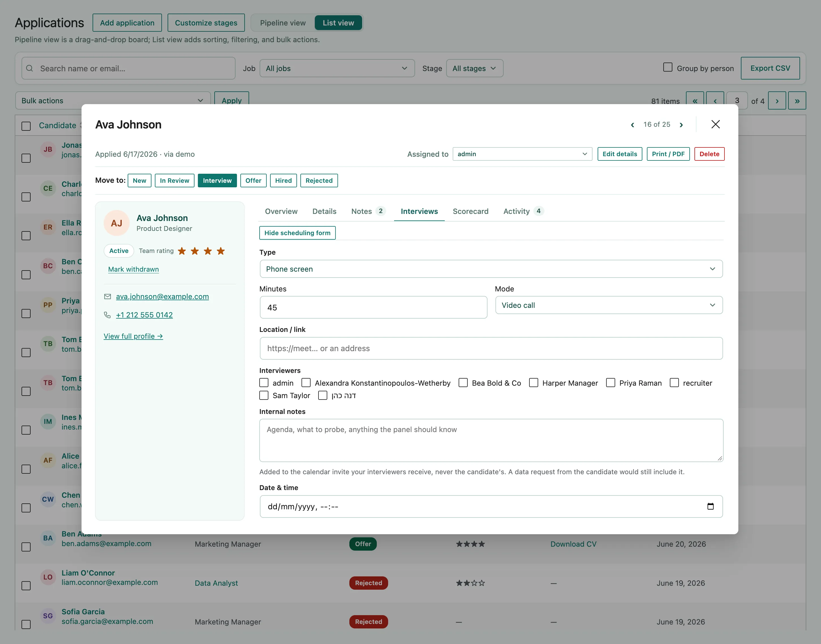This screenshot has width=821, height=644.
Task: Click the calendar icon in Date & time
Action: [x=710, y=506]
